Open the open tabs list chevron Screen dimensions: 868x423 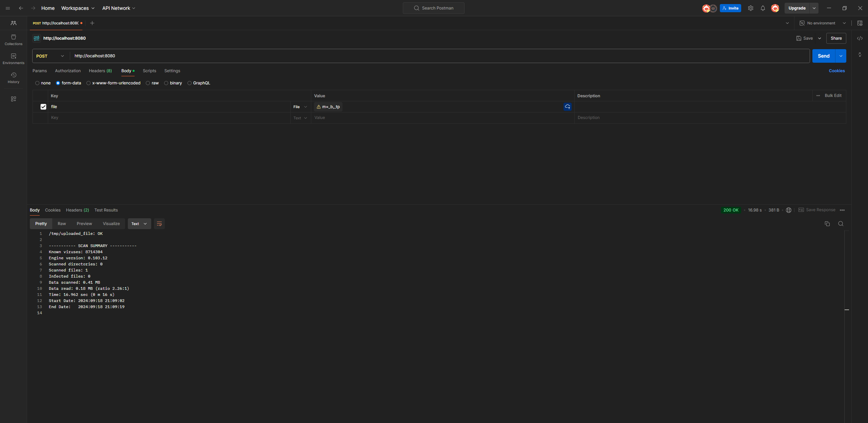[x=787, y=23]
